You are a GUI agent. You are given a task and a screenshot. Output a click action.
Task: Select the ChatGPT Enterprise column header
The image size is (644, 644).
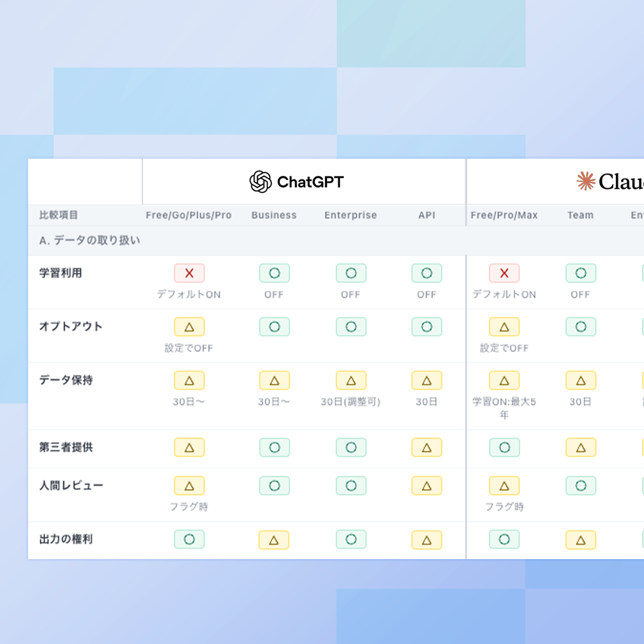(351, 215)
